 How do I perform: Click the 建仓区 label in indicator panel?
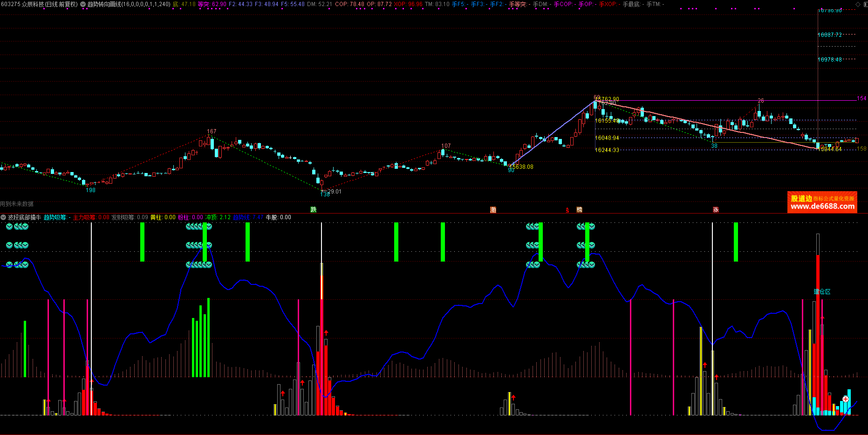pyautogui.click(x=822, y=292)
